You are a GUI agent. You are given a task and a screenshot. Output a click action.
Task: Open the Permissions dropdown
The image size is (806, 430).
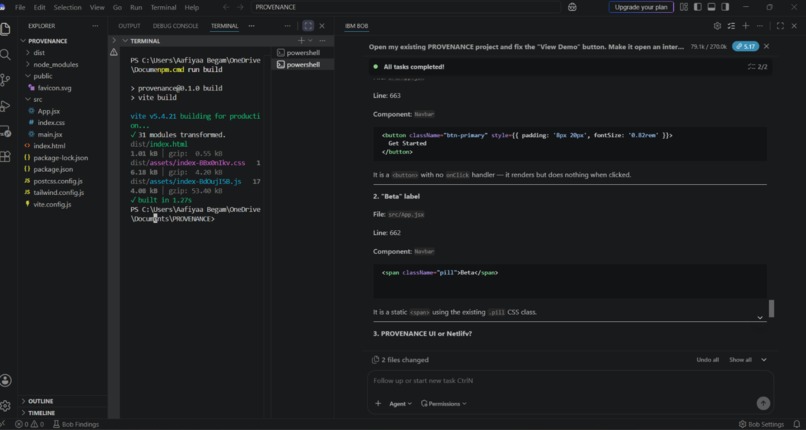click(444, 404)
